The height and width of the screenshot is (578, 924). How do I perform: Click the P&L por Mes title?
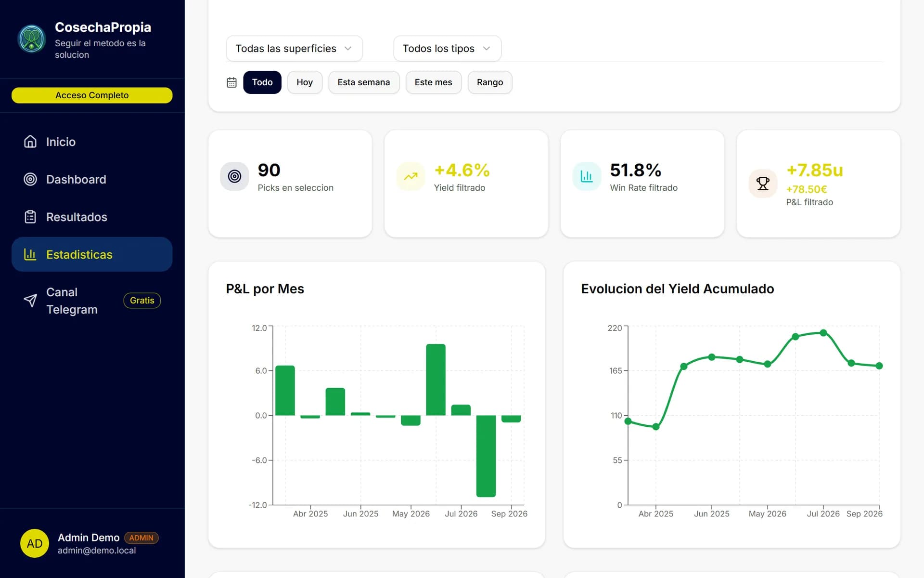[265, 289]
